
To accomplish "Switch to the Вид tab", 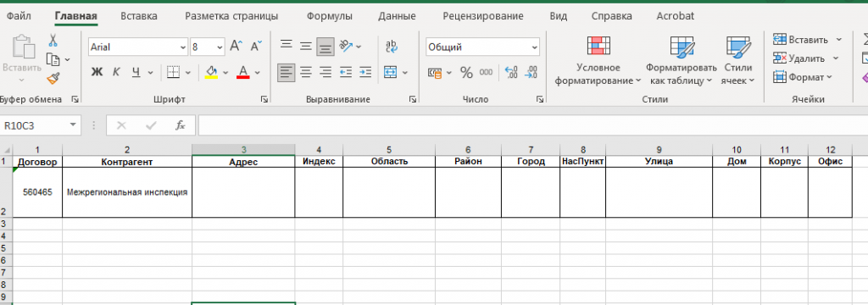I will click(x=558, y=16).
